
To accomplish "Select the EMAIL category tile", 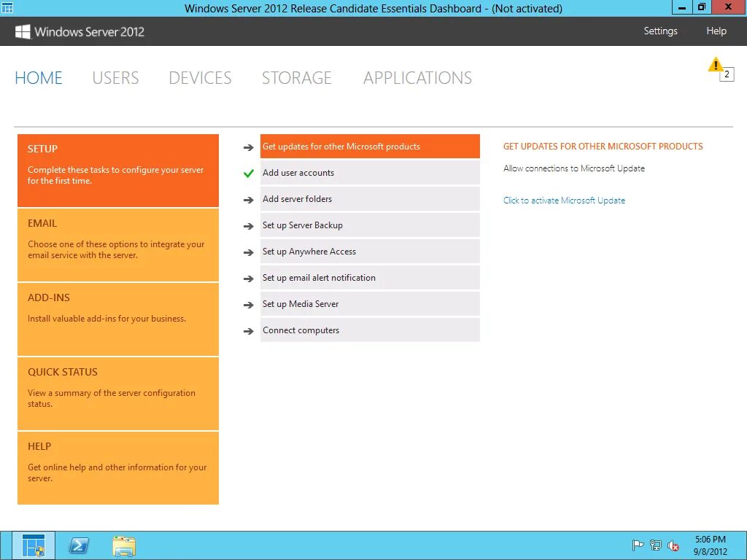I will [118, 245].
